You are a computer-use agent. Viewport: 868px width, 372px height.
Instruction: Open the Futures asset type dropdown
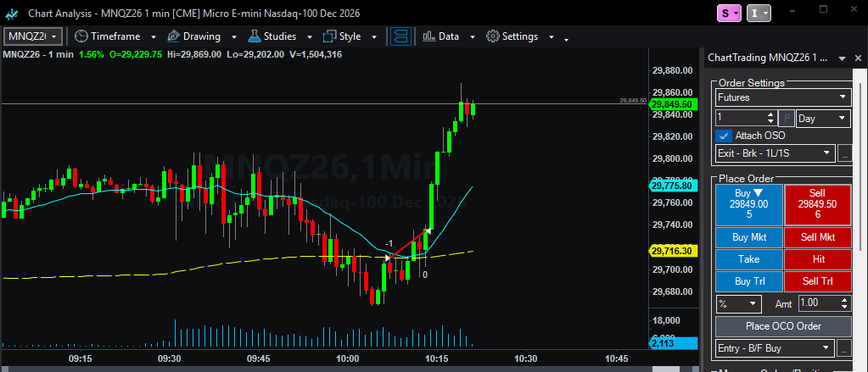pyautogui.click(x=783, y=97)
